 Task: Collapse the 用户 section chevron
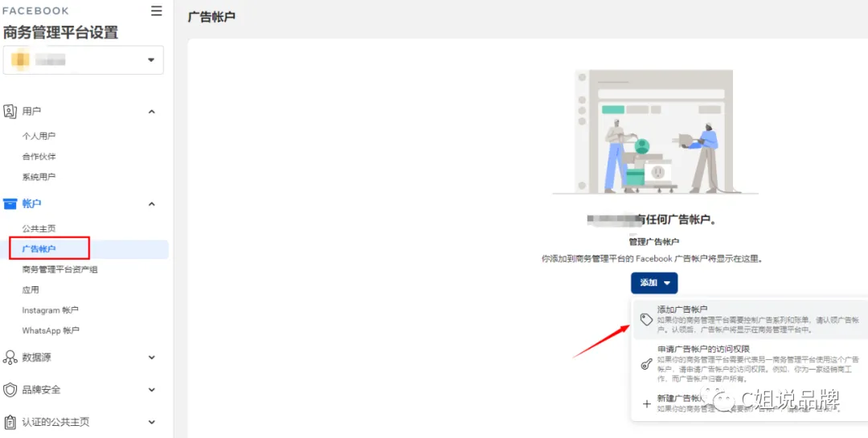(x=152, y=112)
